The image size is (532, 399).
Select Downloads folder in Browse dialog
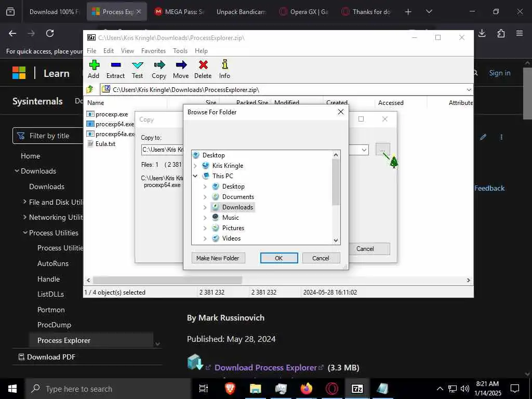(237, 207)
